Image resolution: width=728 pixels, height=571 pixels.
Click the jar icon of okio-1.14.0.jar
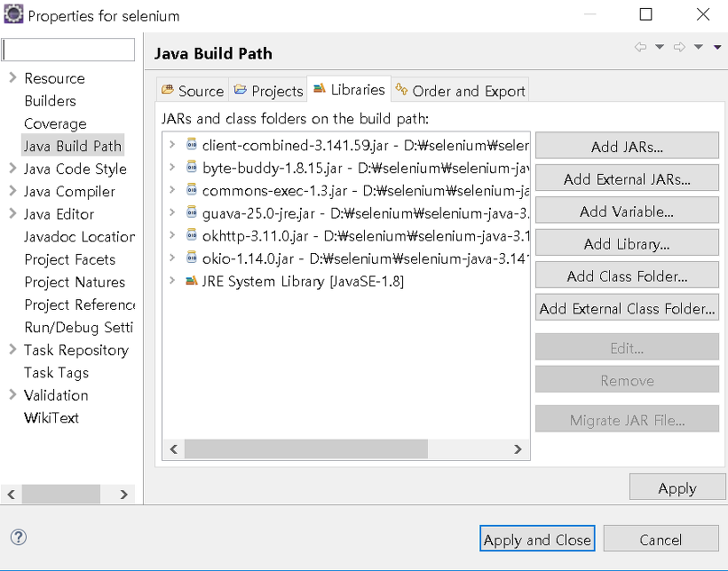[192, 258]
